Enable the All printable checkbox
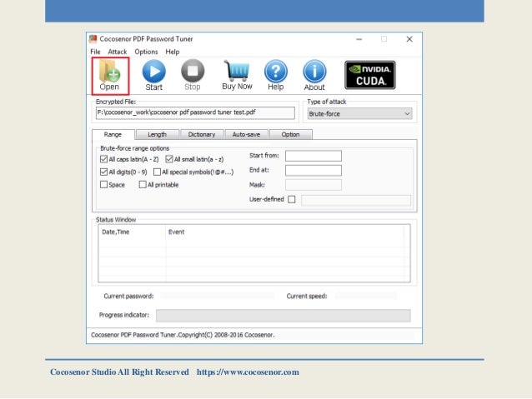This screenshot has width=532, height=399. (143, 184)
